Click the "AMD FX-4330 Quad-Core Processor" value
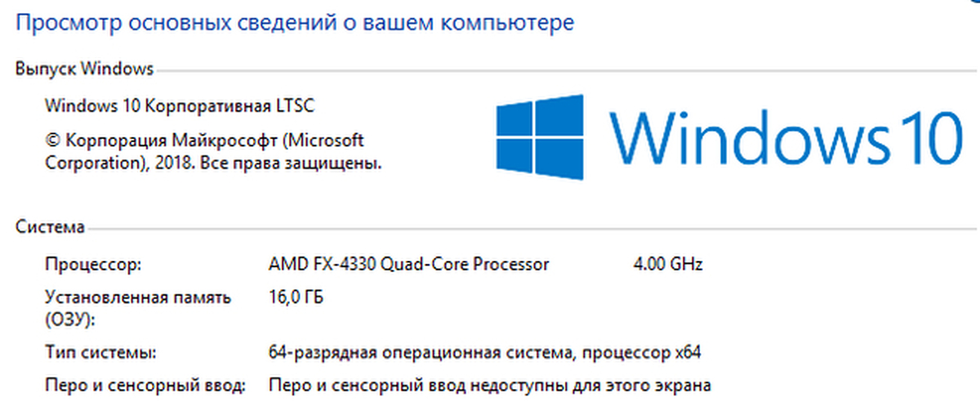 click(x=408, y=265)
